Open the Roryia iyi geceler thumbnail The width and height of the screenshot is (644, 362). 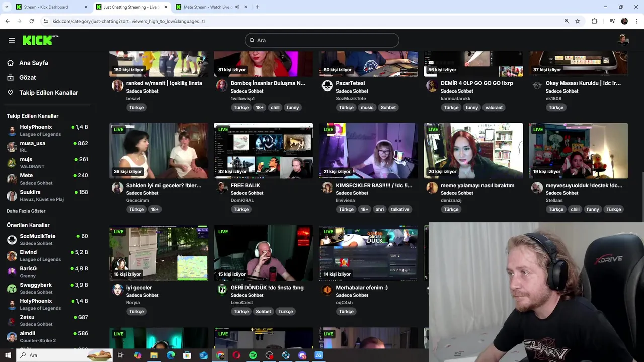point(158,253)
